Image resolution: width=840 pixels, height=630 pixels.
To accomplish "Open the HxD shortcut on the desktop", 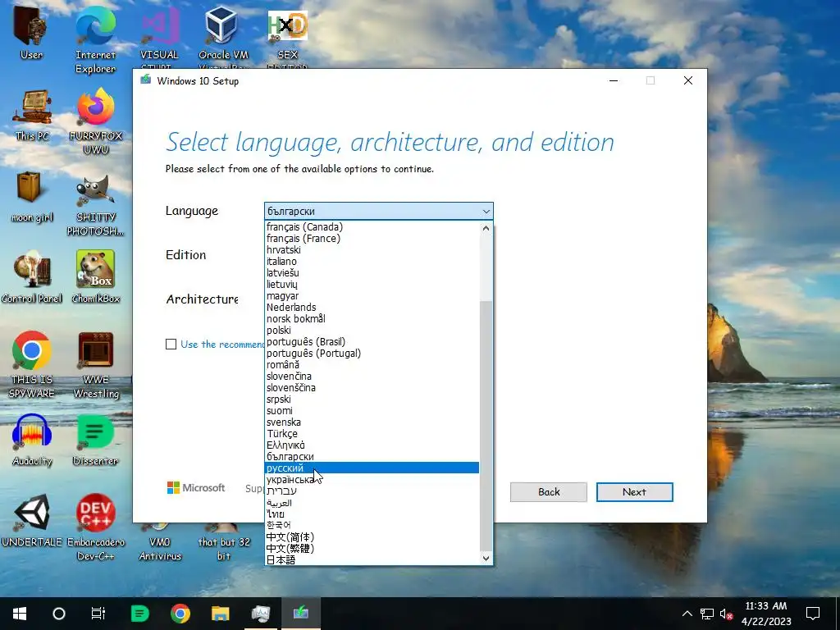I will click(x=287, y=38).
